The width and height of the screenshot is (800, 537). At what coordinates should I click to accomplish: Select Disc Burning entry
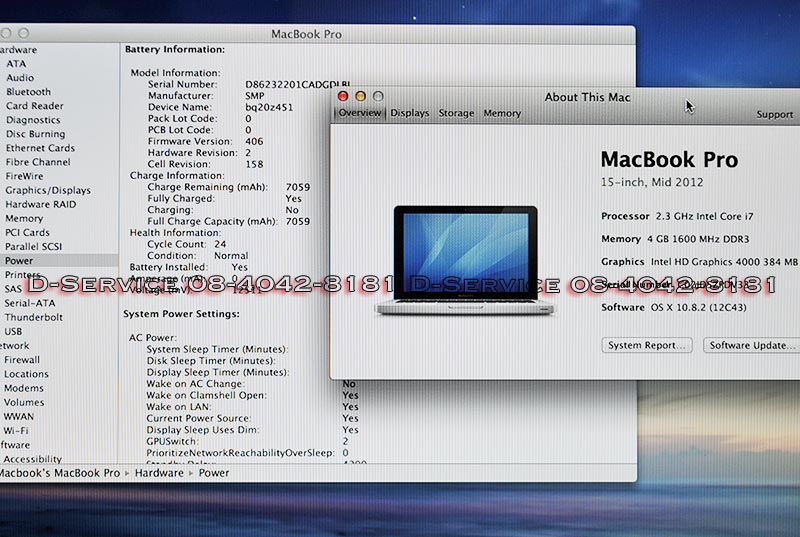pyautogui.click(x=36, y=134)
